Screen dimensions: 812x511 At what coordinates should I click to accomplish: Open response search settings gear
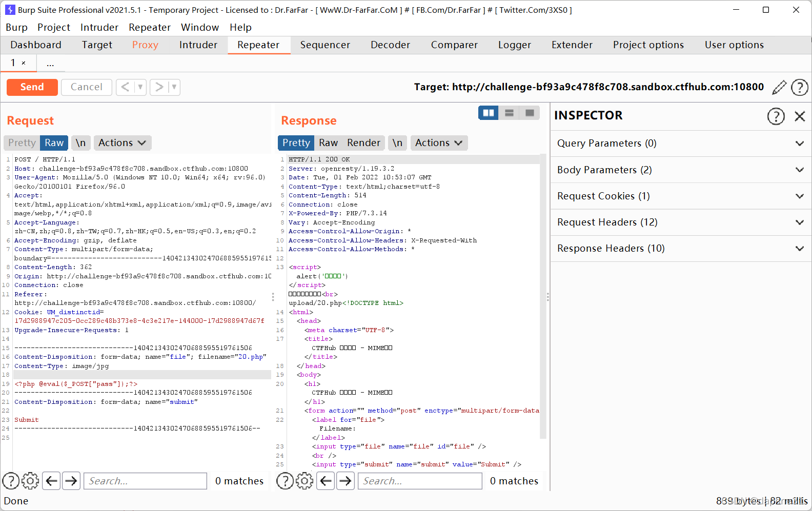pos(304,481)
